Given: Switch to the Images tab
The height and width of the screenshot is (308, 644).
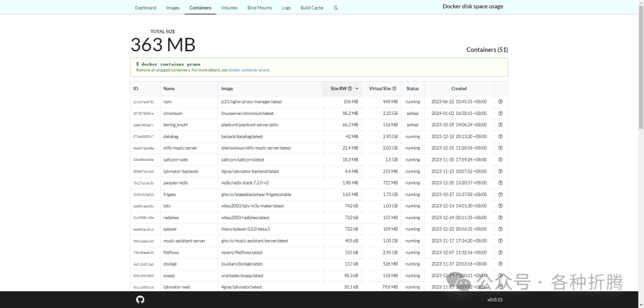Looking at the screenshot, I should pos(173,8).
